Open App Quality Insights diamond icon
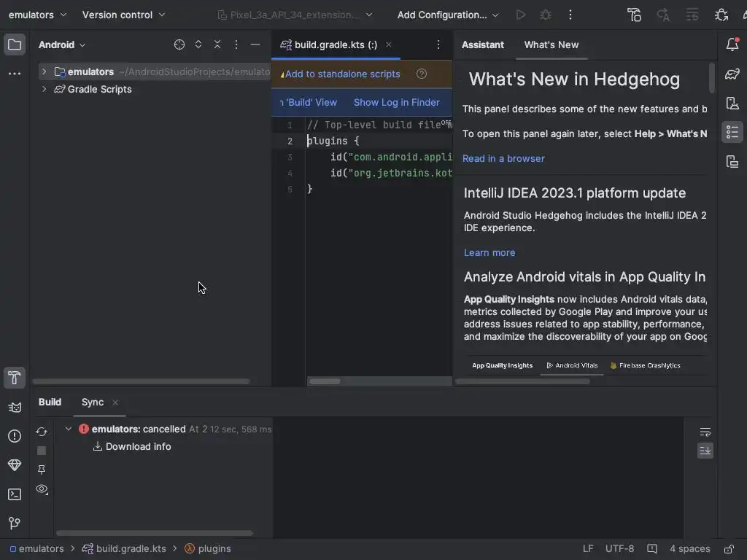747x560 pixels. tap(15, 465)
